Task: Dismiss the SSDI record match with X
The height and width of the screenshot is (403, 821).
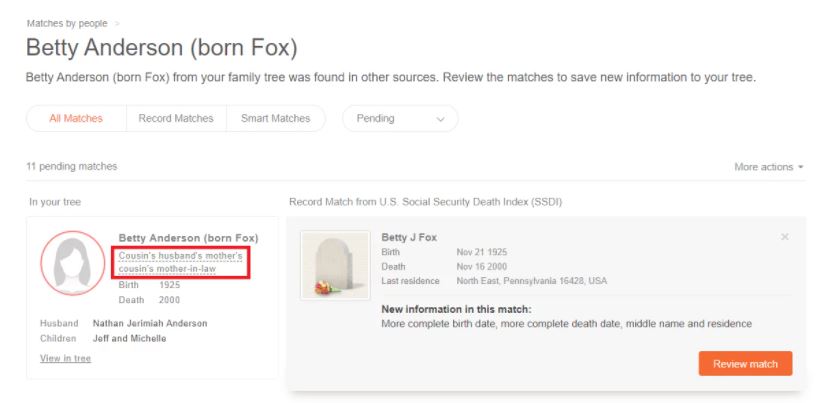Action: pyautogui.click(x=784, y=237)
